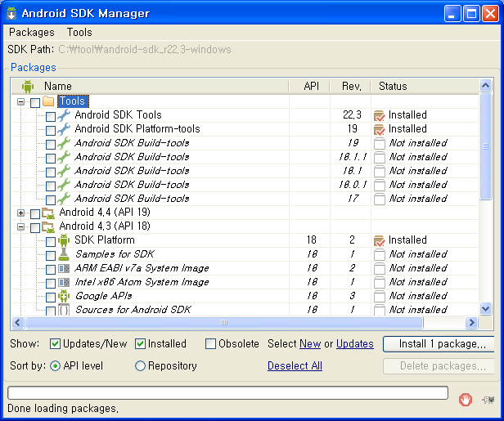Click the green wrench icon of Build-tools rev 19
The height and width of the screenshot is (421, 504).
(x=64, y=143)
